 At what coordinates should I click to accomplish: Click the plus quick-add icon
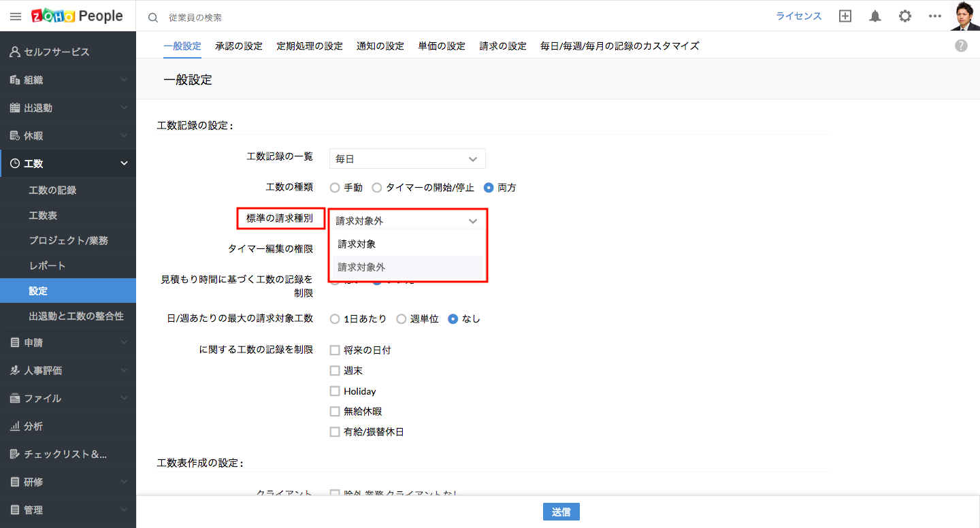[x=845, y=16]
